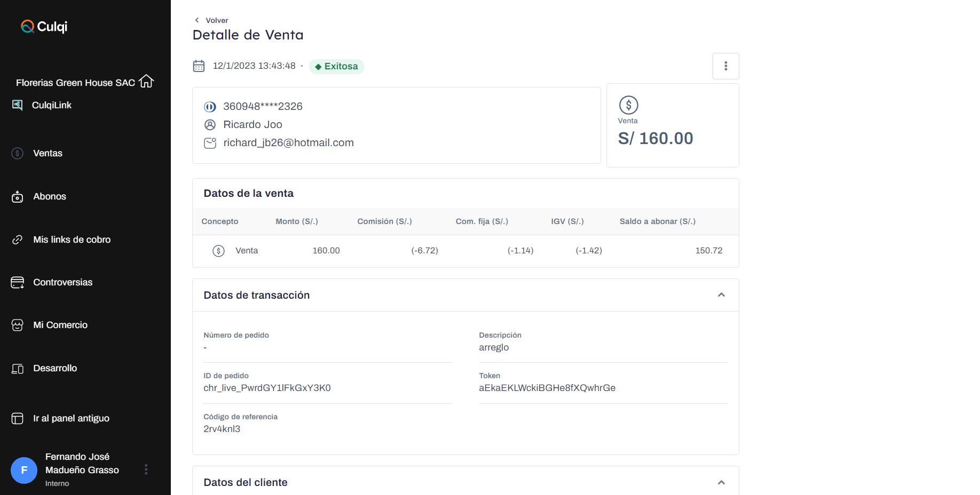
Task: Click the Mis links de cobro chain icon
Action: (x=18, y=240)
